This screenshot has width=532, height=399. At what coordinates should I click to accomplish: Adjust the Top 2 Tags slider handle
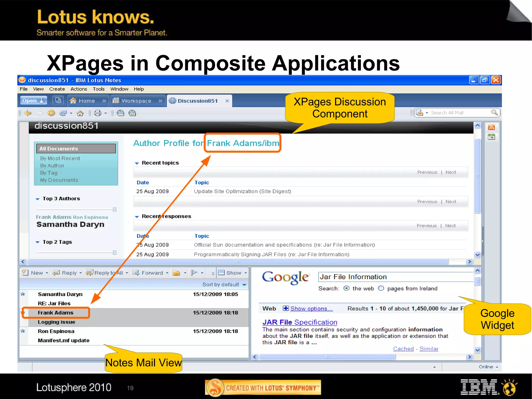[x=115, y=252]
